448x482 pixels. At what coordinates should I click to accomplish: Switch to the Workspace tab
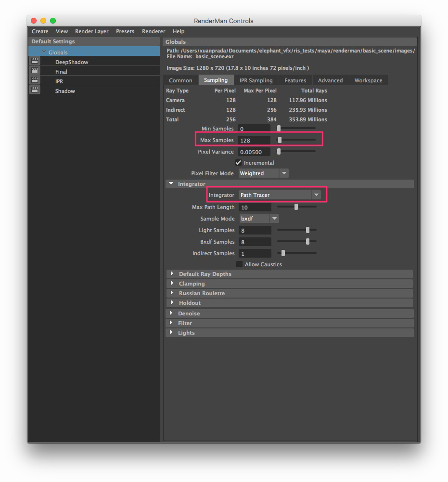point(368,80)
